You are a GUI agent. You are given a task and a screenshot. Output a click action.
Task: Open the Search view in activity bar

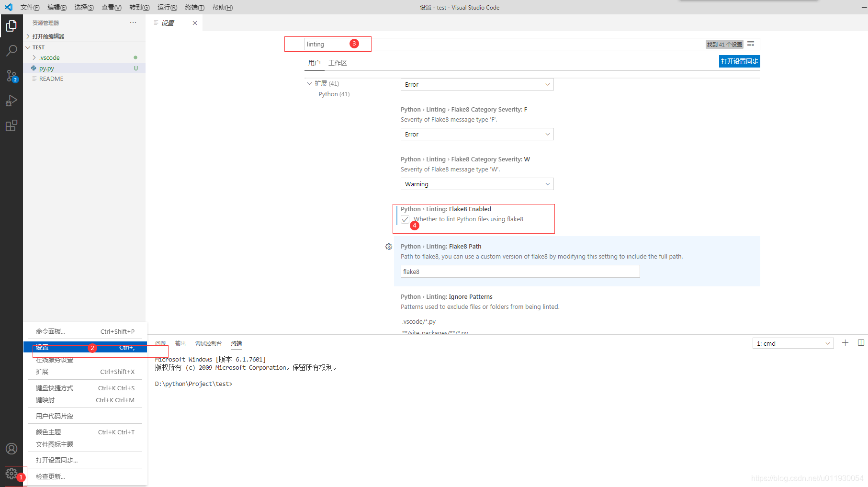(x=11, y=50)
